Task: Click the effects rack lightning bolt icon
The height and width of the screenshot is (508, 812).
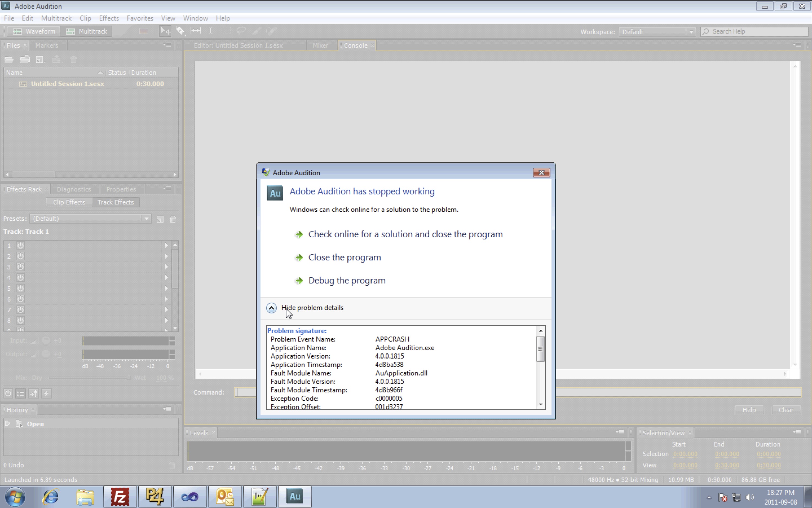Action: click(x=46, y=393)
